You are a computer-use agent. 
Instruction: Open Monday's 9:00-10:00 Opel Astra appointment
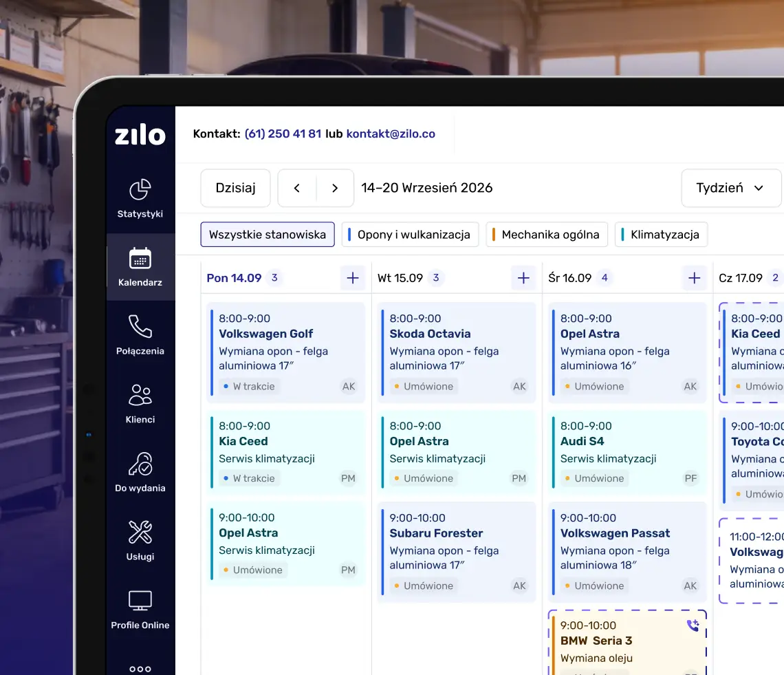[x=286, y=544]
